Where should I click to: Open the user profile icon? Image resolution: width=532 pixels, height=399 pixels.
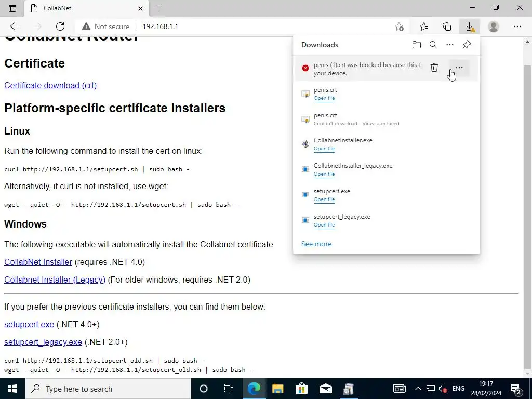click(494, 26)
